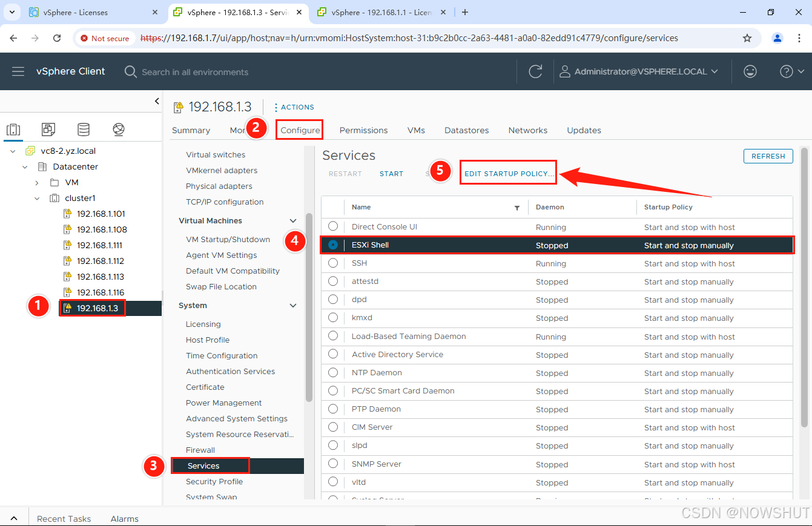Open the Permissions tab
The image size is (812, 526).
coord(363,130)
